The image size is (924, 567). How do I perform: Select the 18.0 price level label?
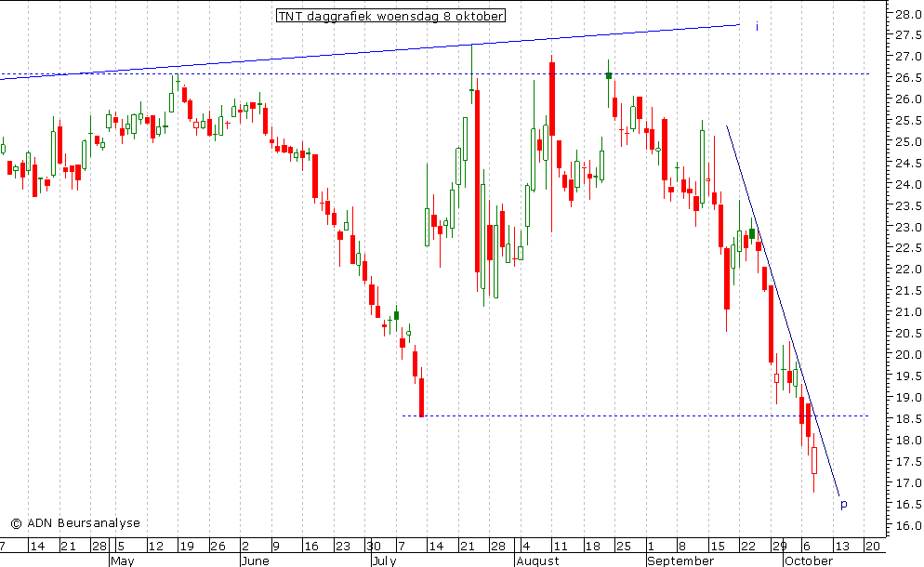[908, 441]
